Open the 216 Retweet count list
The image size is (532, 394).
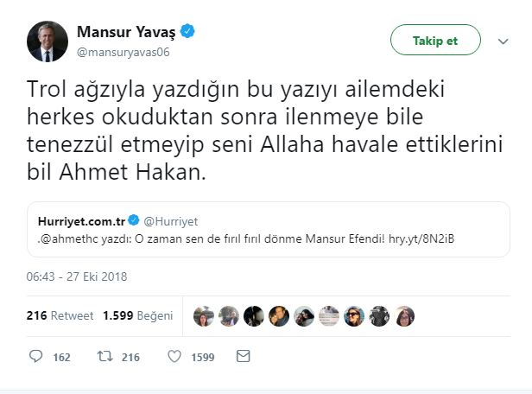(x=60, y=315)
